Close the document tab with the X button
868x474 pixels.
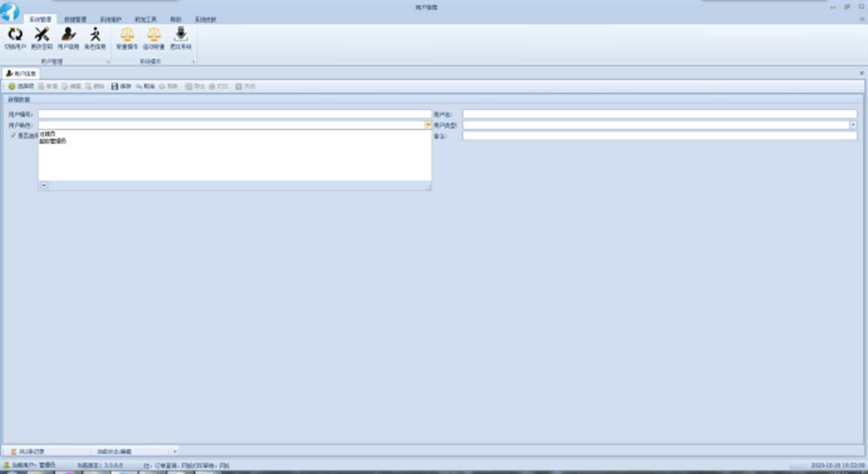click(x=862, y=73)
